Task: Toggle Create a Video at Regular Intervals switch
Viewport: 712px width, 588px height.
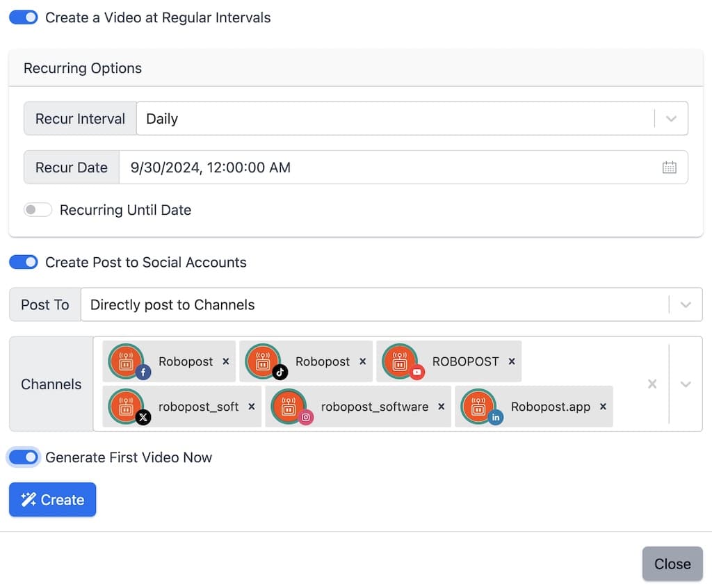Action: point(23,17)
